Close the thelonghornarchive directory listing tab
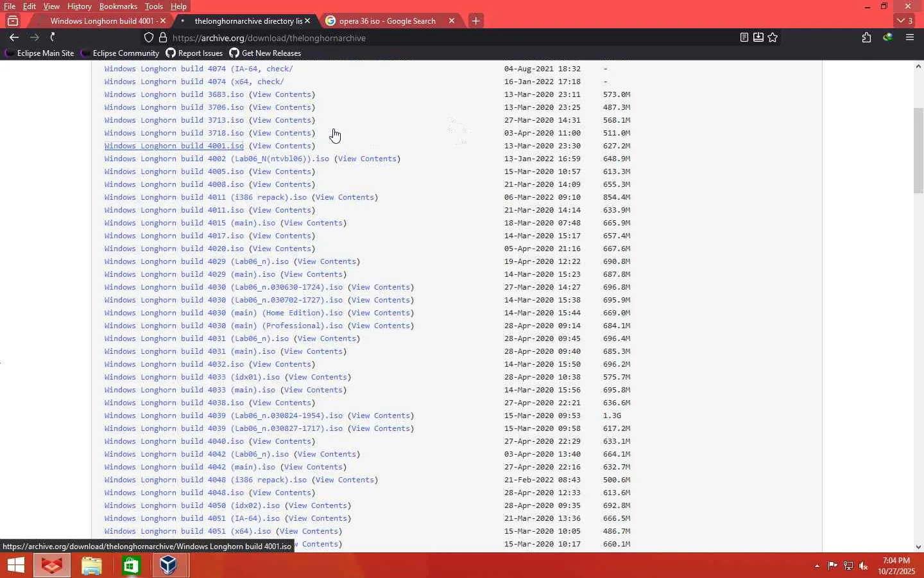 pyautogui.click(x=307, y=21)
